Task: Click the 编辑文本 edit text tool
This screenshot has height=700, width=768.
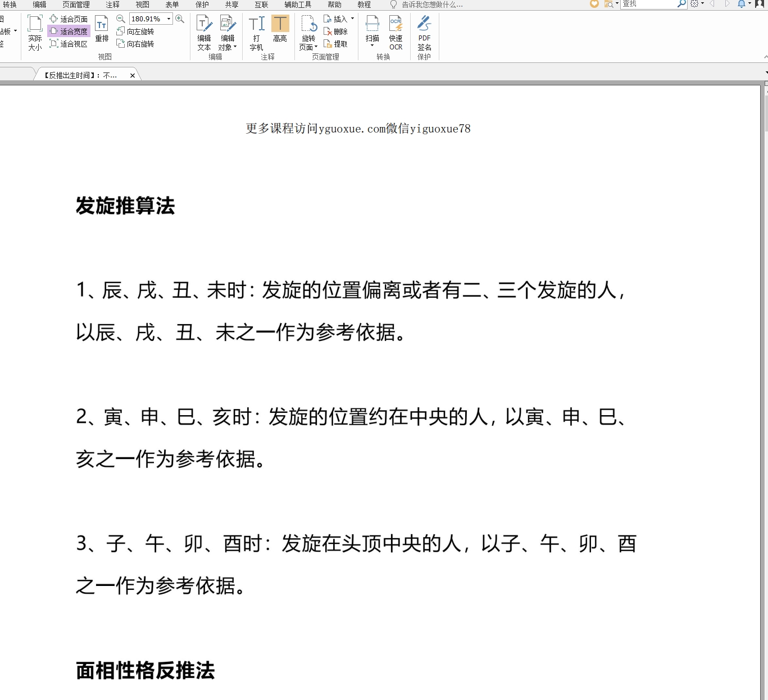Action: [x=204, y=33]
